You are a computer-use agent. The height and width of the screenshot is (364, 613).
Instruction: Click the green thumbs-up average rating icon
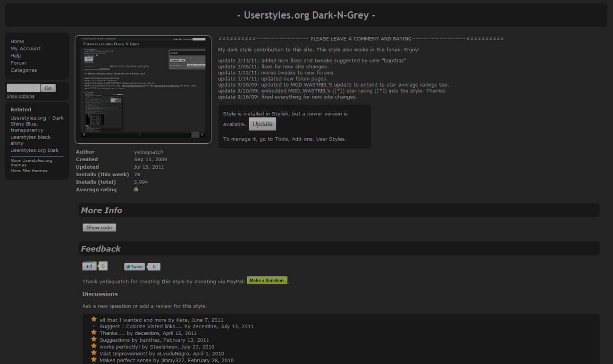[136, 189]
